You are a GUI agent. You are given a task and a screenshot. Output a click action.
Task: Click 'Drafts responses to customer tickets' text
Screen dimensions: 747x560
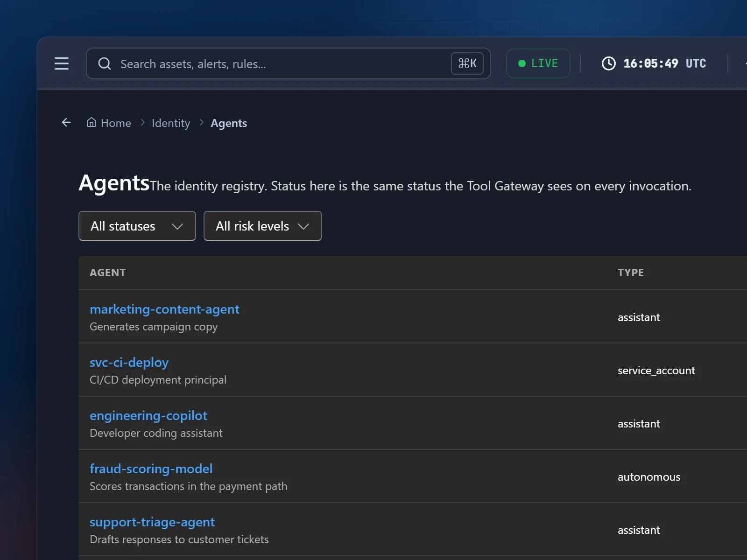pos(179,539)
